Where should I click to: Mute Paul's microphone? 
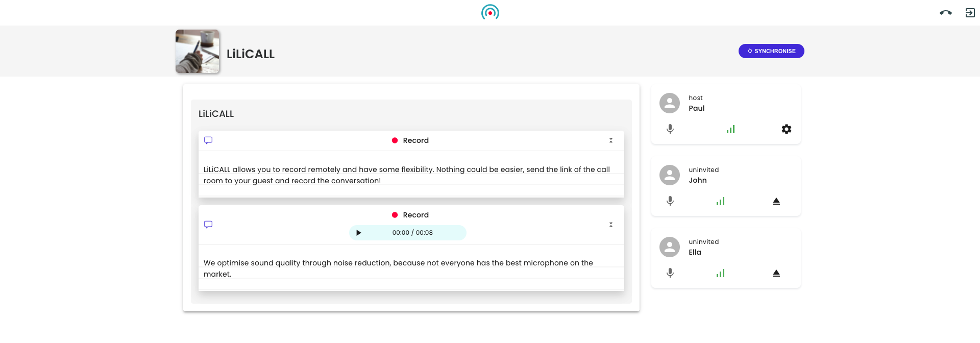coord(670,129)
